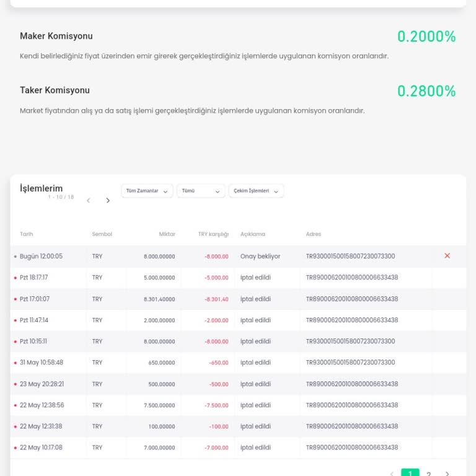The image size is (476, 476).
Task: Click the 650,00000 quantity value
Action: (x=162, y=363)
